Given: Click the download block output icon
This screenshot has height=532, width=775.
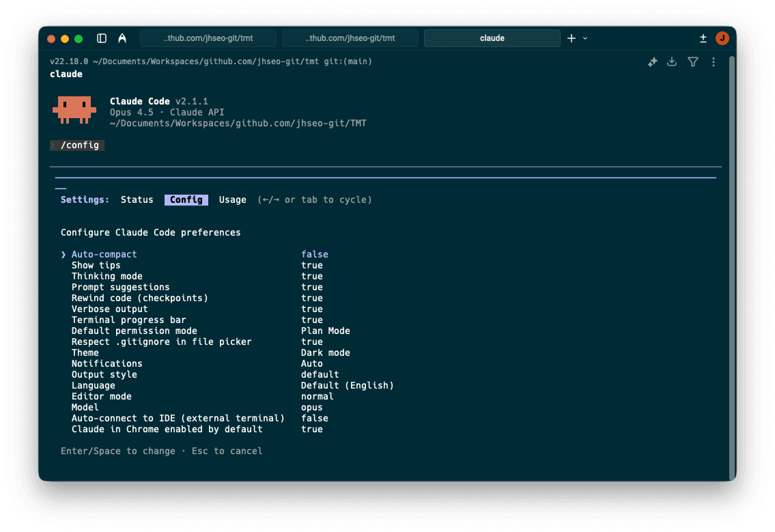Looking at the screenshot, I should point(672,62).
